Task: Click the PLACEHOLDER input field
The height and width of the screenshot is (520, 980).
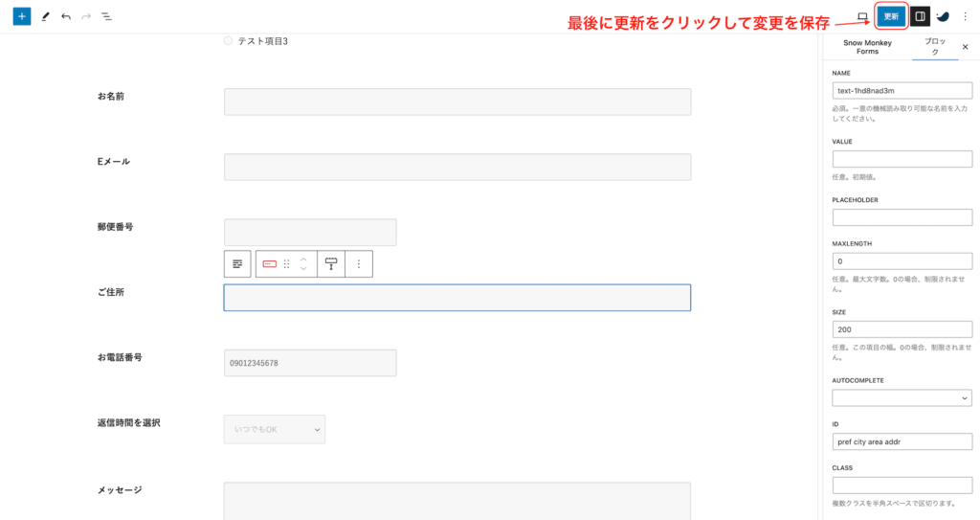Action: [x=902, y=217]
